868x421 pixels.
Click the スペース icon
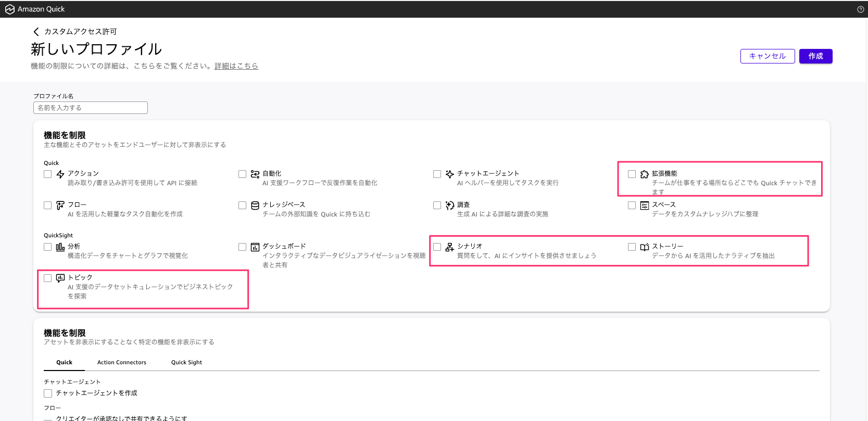(x=645, y=206)
